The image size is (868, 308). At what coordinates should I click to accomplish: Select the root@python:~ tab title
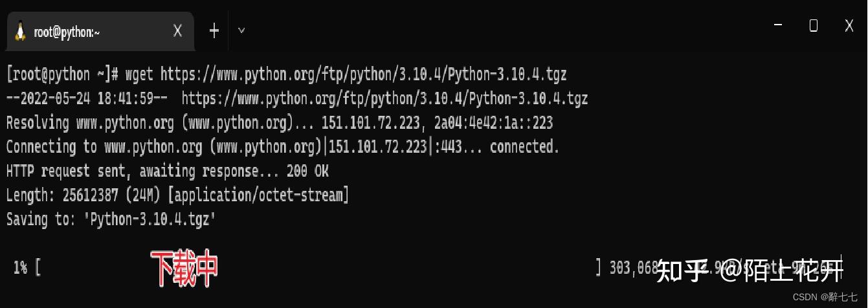[67, 32]
